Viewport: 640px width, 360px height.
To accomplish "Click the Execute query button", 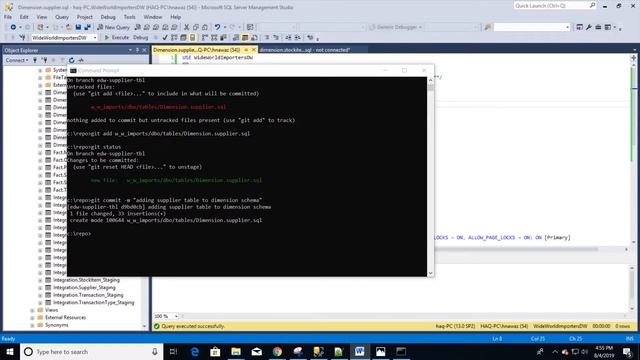I will [117, 38].
